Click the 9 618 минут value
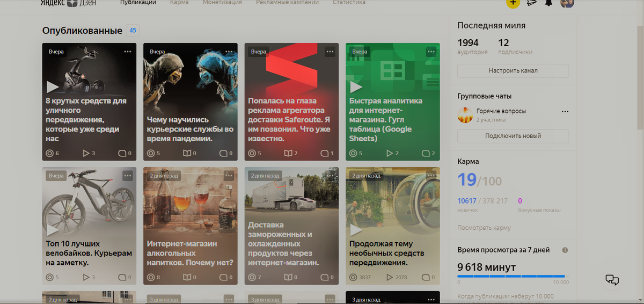Screen dimensions: 644x304 point(486,267)
